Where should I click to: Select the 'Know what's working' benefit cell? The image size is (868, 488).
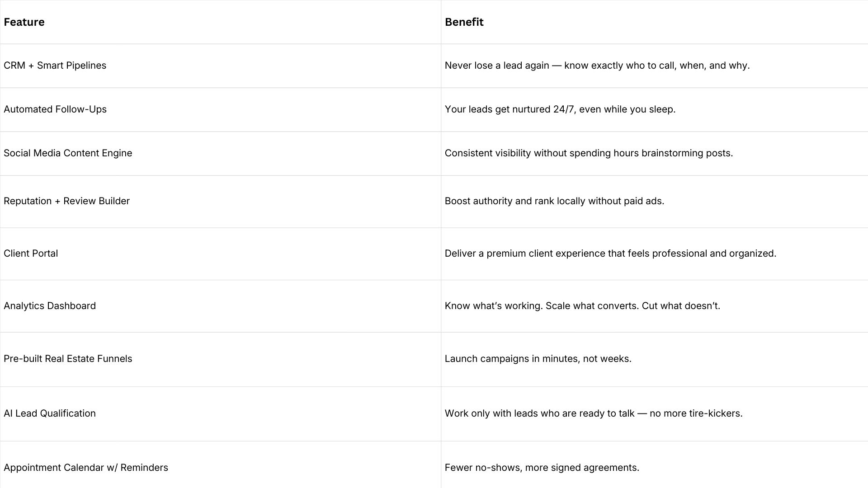582,306
